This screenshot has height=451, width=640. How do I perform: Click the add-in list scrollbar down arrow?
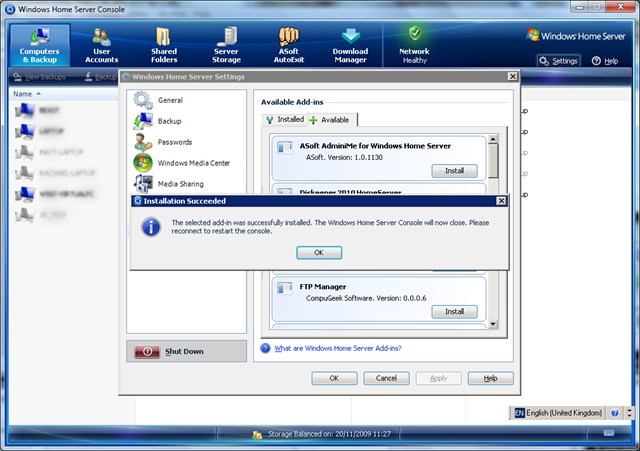pyautogui.click(x=493, y=324)
